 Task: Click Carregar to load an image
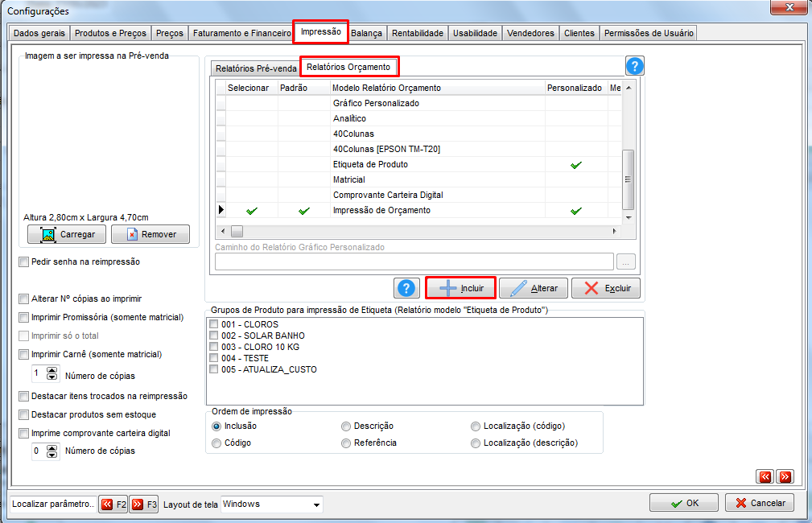[66, 234]
